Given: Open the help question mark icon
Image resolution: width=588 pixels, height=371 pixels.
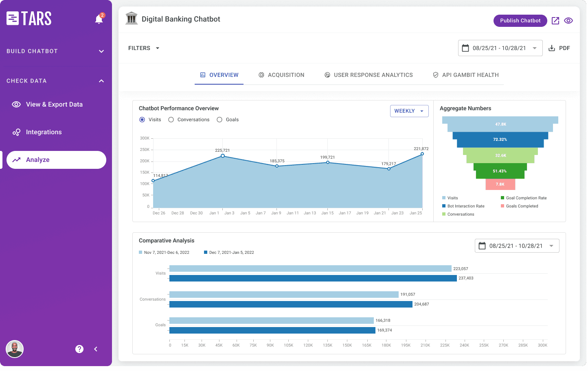Looking at the screenshot, I should click(x=79, y=350).
